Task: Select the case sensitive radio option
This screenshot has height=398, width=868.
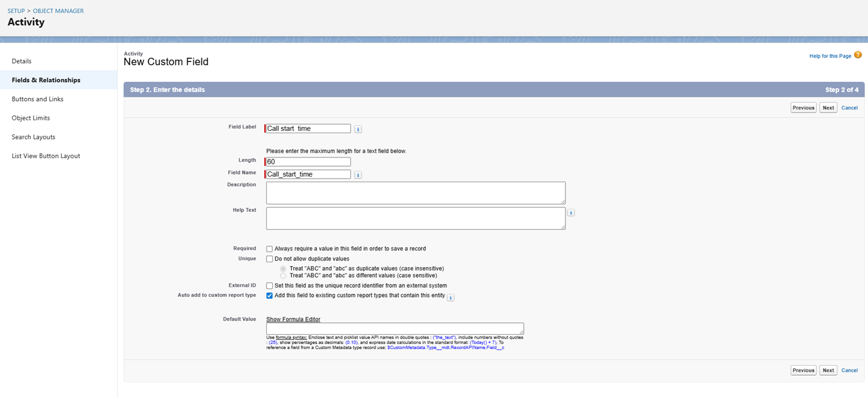Action: click(x=283, y=275)
